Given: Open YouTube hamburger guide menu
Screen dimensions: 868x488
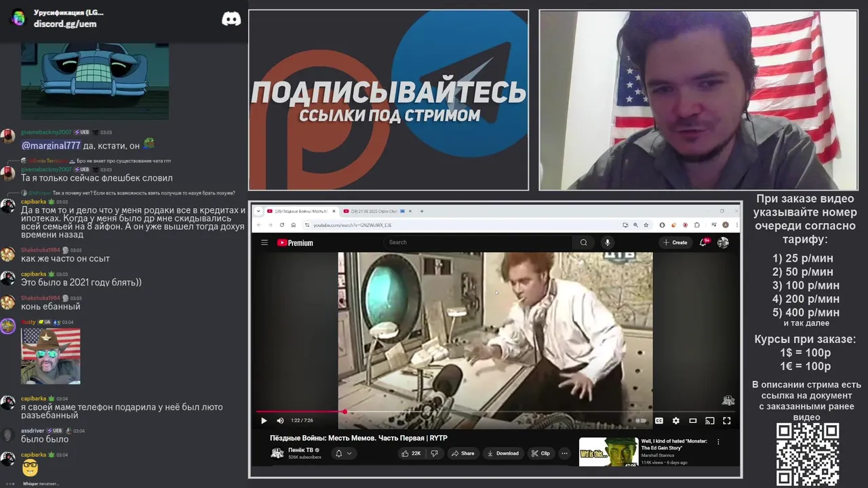Looking at the screenshot, I should pyautogui.click(x=264, y=243).
